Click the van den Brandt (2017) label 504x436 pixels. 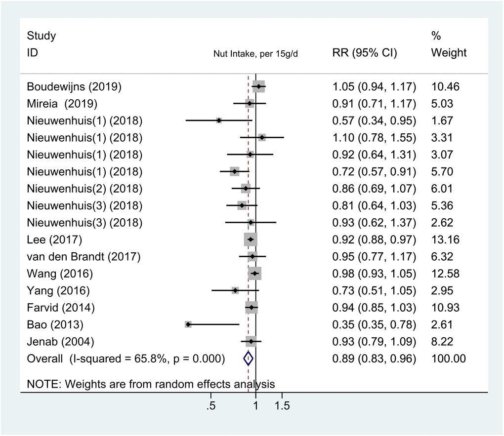pos(84,257)
